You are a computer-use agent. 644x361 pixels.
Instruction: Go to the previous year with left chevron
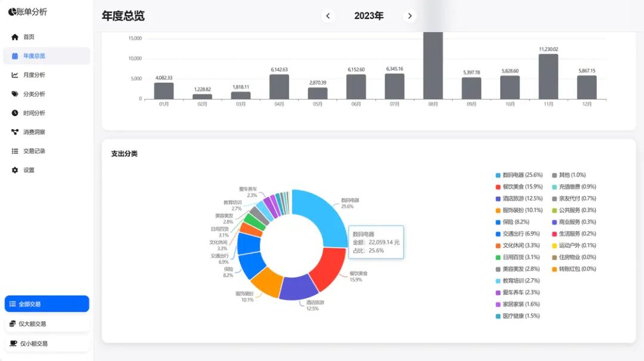[328, 16]
